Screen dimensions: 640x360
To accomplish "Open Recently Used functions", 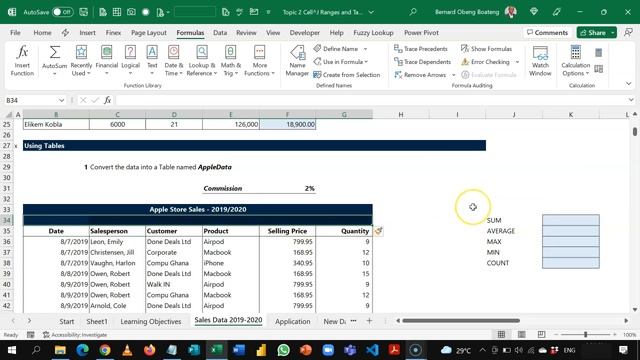I will (x=81, y=61).
